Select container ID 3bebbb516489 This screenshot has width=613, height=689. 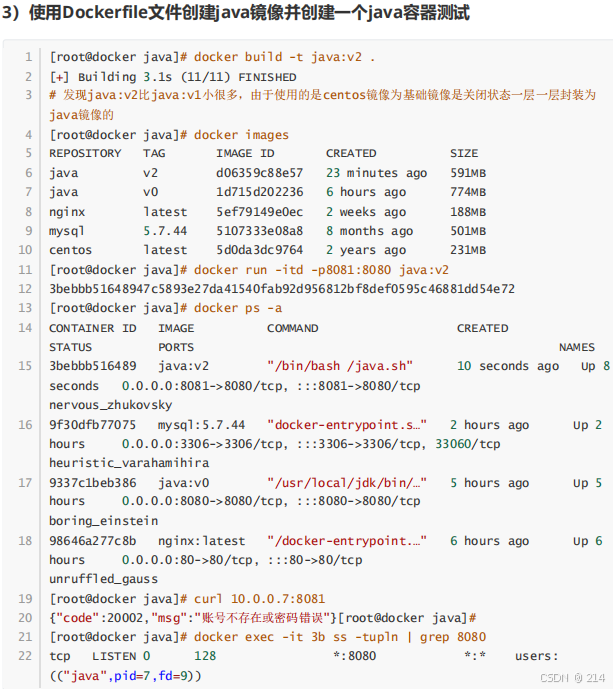(x=93, y=366)
